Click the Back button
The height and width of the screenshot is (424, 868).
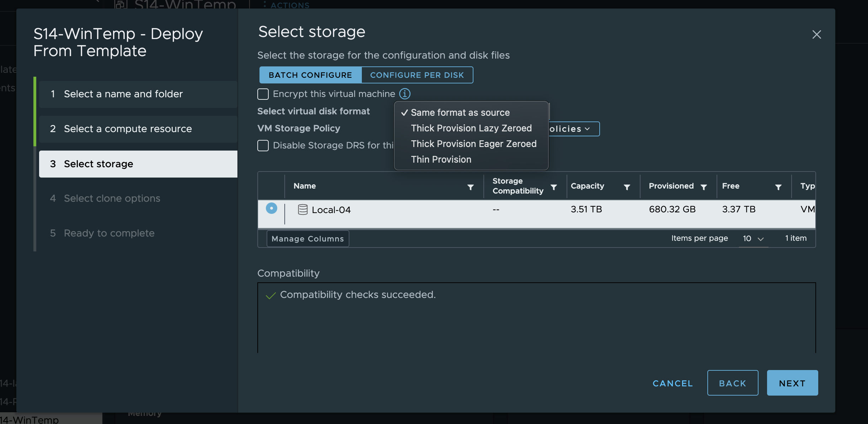(732, 383)
